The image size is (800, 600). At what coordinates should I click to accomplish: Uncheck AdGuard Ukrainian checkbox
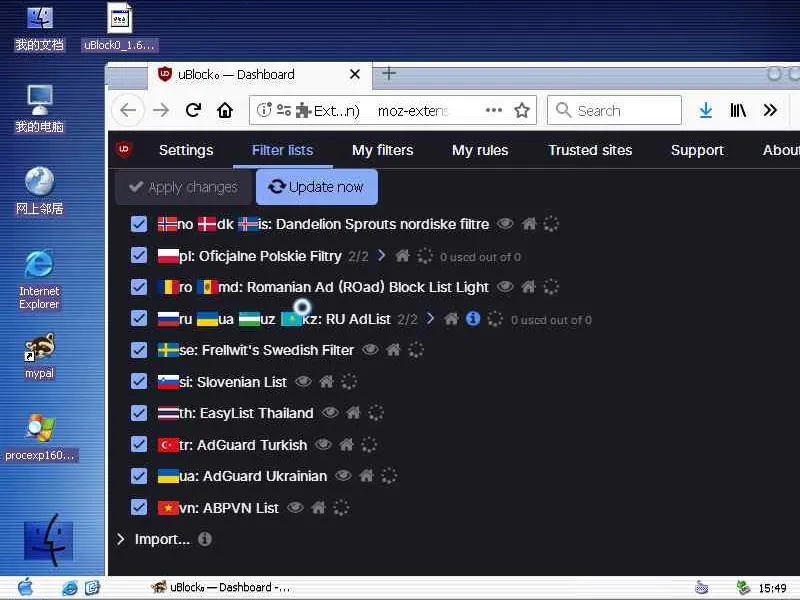pyautogui.click(x=139, y=476)
